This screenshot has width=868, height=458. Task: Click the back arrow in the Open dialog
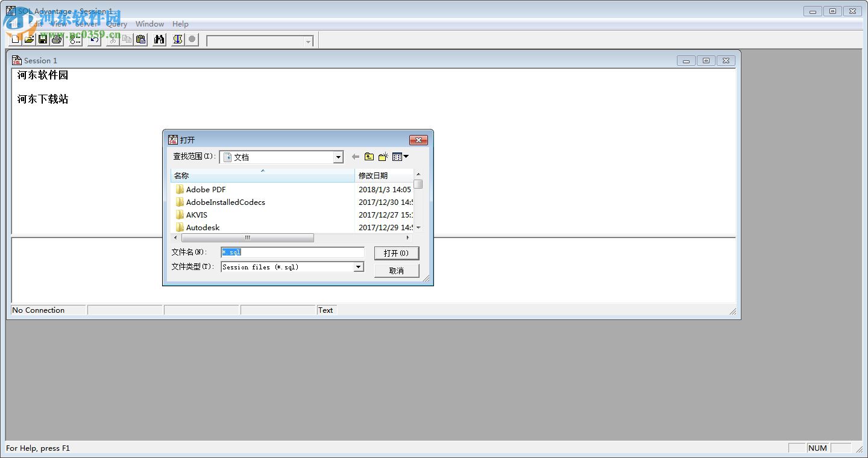356,157
